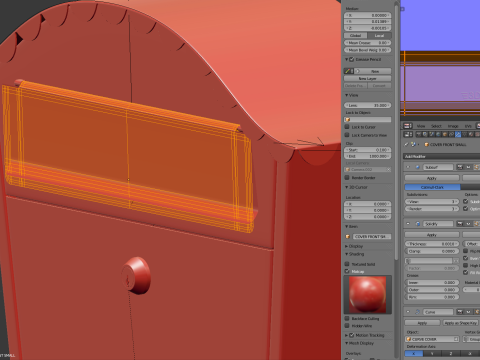Toggle the Matcap checkbox
The image size is (480, 360).
point(347,271)
